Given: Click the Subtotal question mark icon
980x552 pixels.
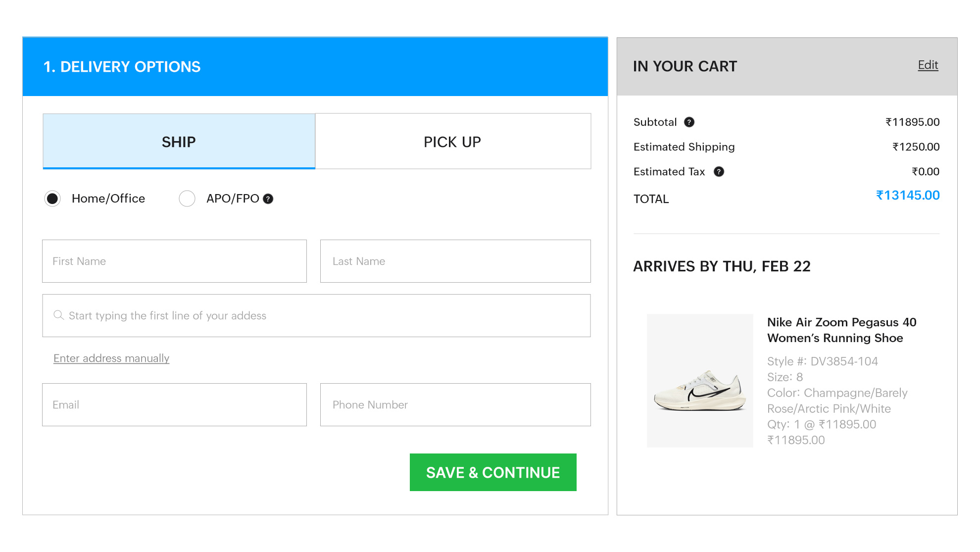Looking at the screenshot, I should tap(689, 122).
